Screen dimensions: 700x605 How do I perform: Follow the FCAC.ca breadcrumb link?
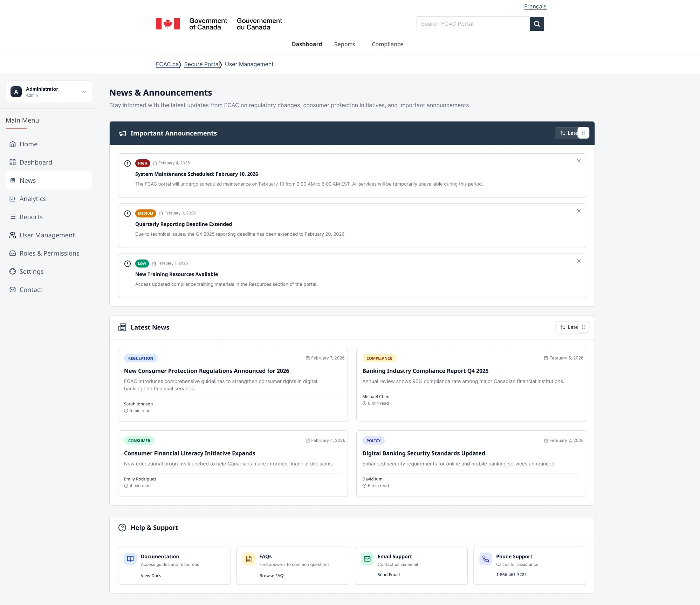[x=167, y=64]
